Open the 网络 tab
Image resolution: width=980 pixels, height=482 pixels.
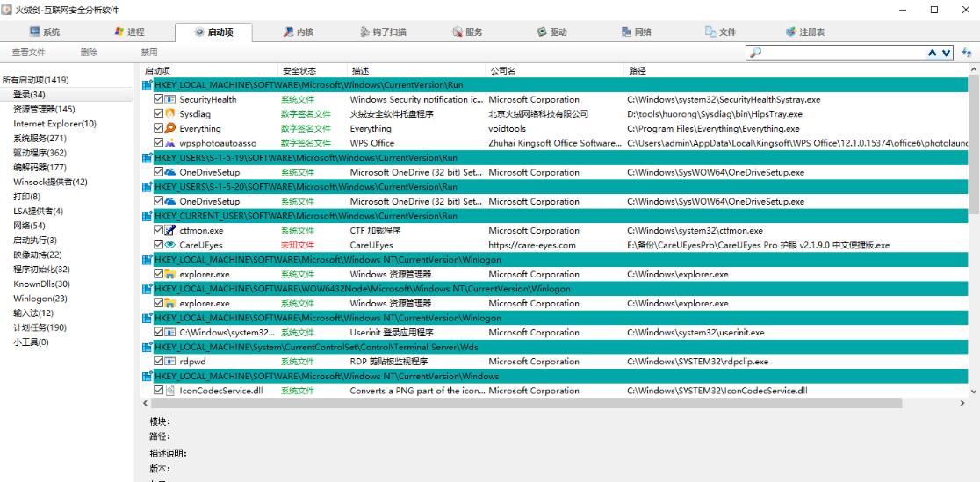pos(637,32)
